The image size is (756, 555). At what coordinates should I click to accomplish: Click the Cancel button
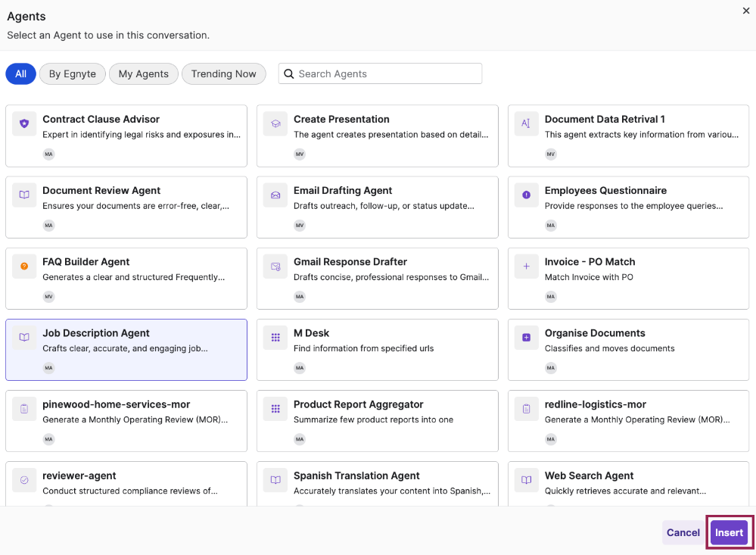tap(683, 532)
